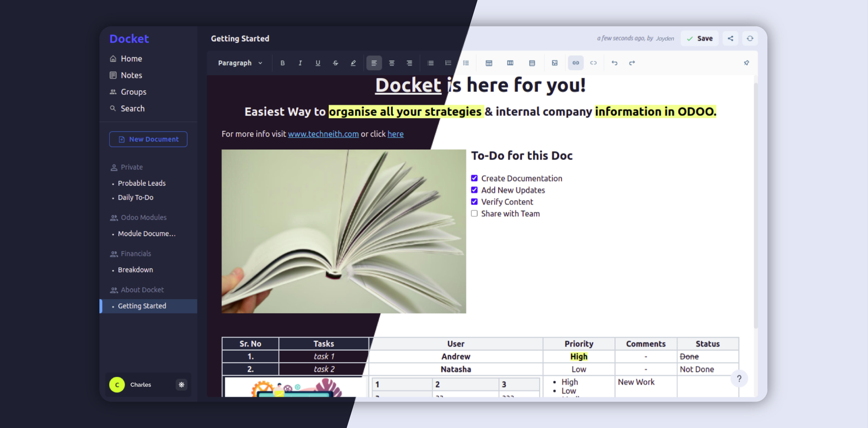868x428 pixels.
Task: Open the Paragraph style dropdown
Action: click(x=240, y=63)
